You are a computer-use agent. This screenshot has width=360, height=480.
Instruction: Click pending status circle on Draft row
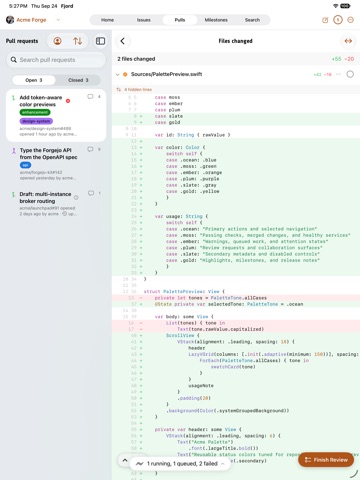coord(76,198)
